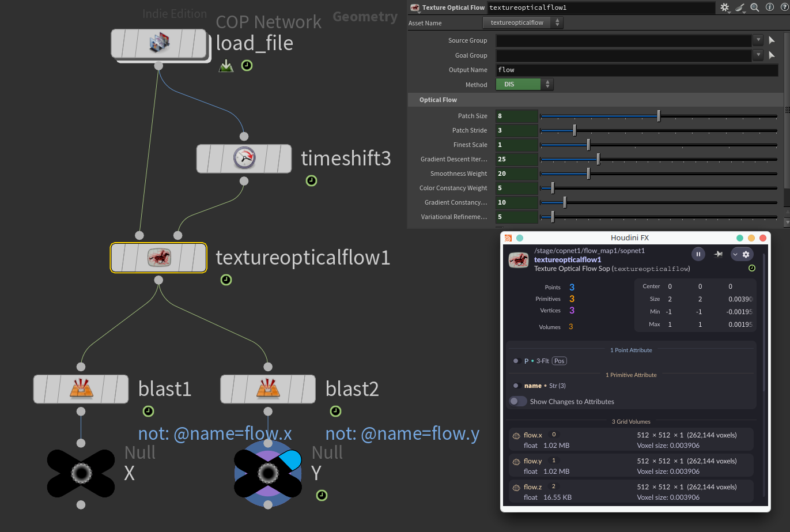The width and height of the screenshot is (790, 532).
Task: Open the parameter pane gear settings menu
Action: click(725, 7)
